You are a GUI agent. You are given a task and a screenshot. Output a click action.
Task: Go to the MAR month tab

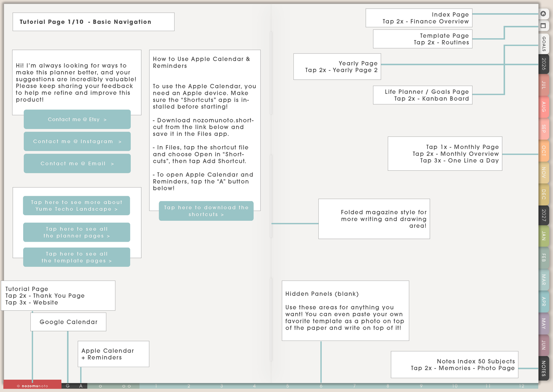point(544,280)
